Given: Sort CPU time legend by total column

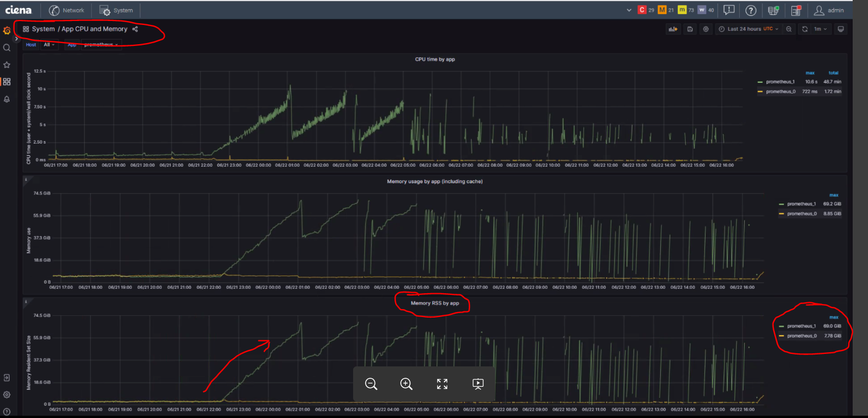Looking at the screenshot, I should [x=833, y=73].
